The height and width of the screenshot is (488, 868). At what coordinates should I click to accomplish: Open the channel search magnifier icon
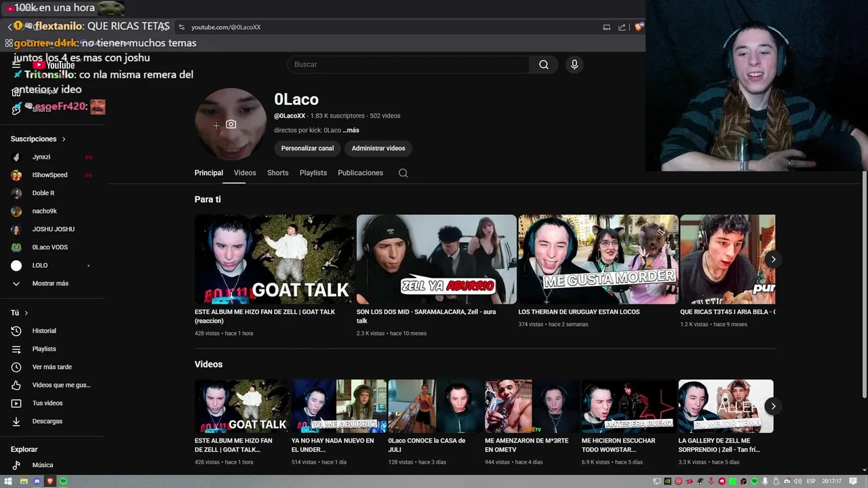[x=403, y=173]
